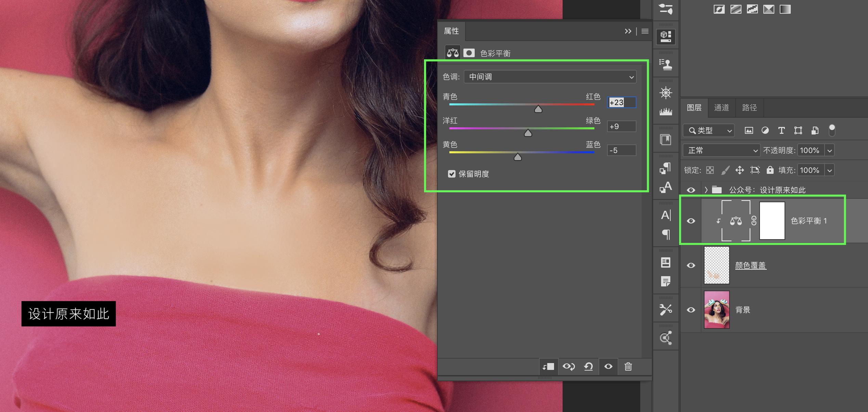Open the 正常 blend mode dropdown
Screen dimensions: 868x412
pos(722,150)
